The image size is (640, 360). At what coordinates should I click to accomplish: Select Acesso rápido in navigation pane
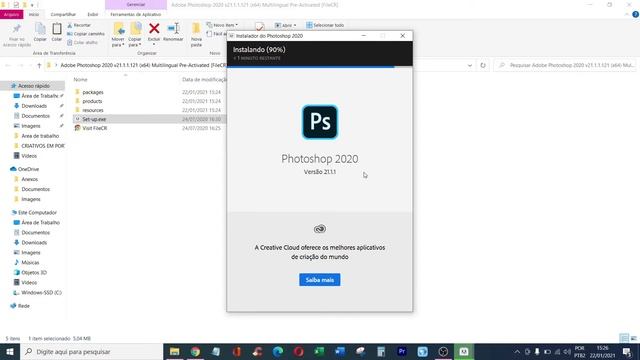(x=34, y=86)
